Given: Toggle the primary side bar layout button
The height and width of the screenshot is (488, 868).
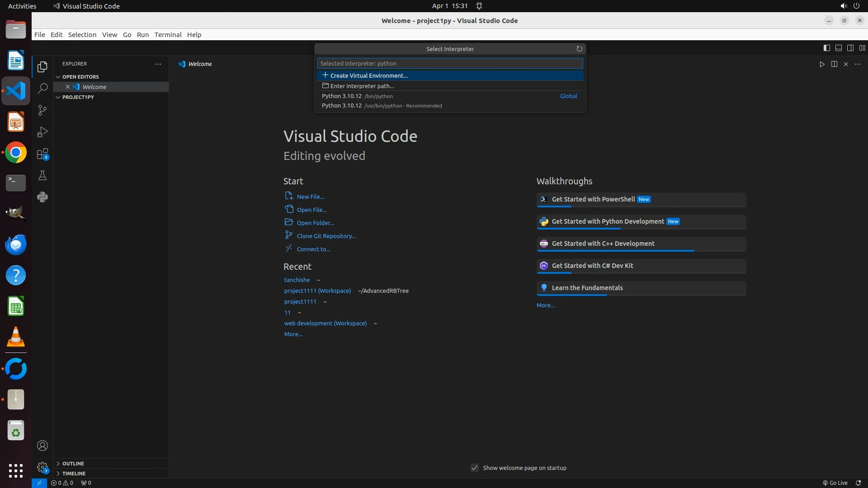Looking at the screenshot, I should click(x=826, y=48).
